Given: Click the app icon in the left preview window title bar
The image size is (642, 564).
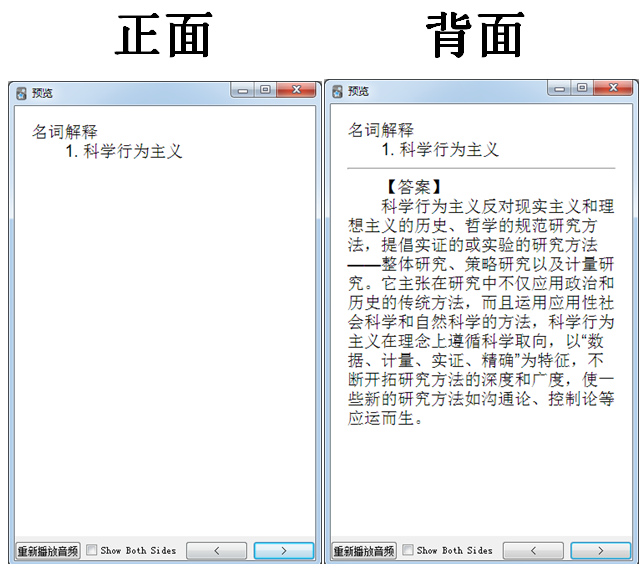Looking at the screenshot, I should point(21,93).
